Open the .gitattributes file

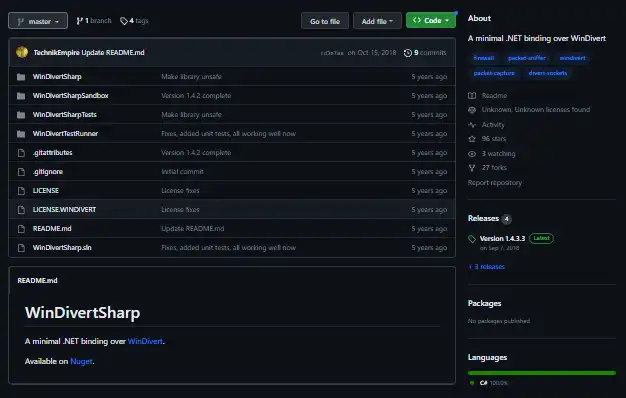(53, 153)
